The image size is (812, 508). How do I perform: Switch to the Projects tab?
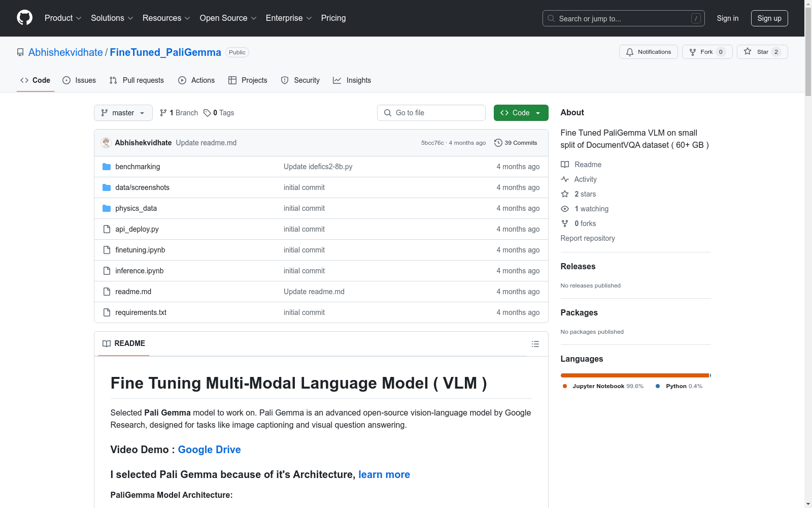(248, 80)
